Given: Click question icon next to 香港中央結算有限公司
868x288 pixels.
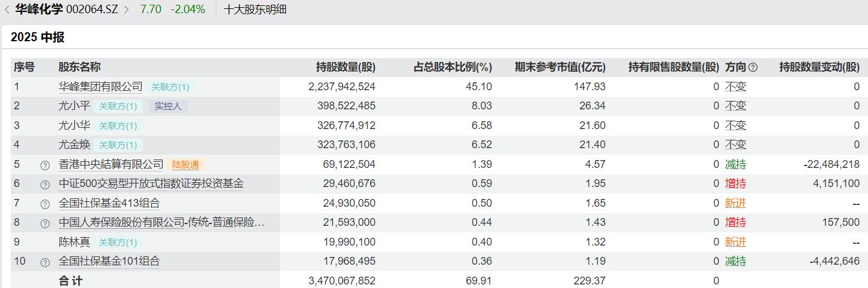Looking at the screenshot, I should (x=45, y=165).
